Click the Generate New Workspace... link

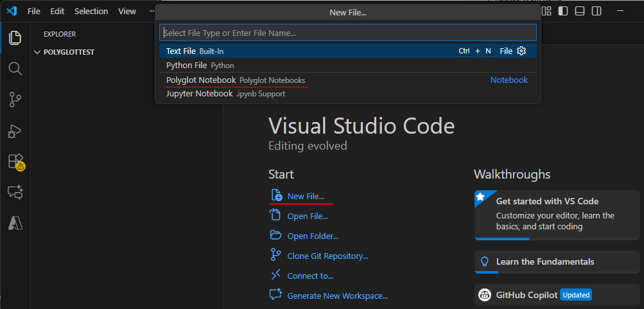(338, 296)
